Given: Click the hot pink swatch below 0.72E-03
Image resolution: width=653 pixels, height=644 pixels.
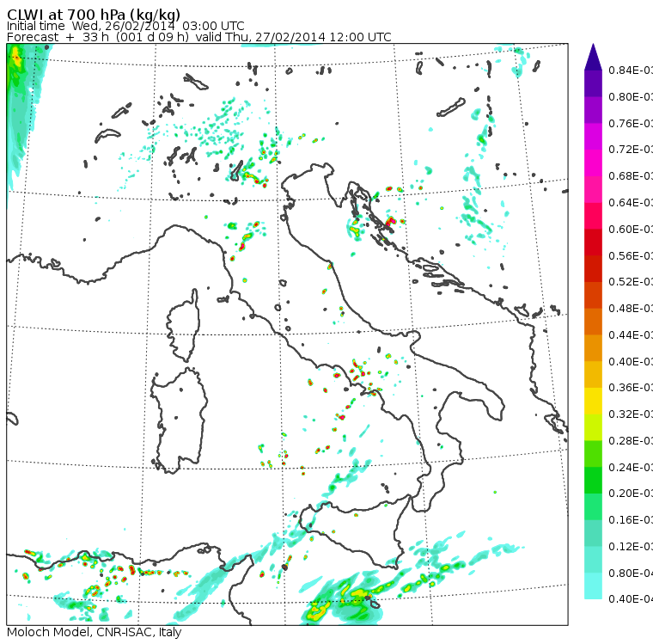Looking at the screenshot, I should 593,163.
